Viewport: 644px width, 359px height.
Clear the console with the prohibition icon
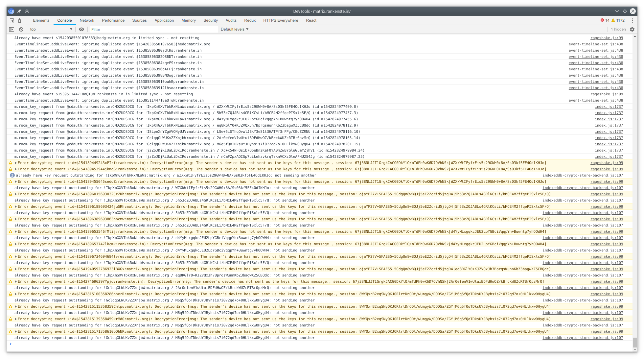(21, 29)
